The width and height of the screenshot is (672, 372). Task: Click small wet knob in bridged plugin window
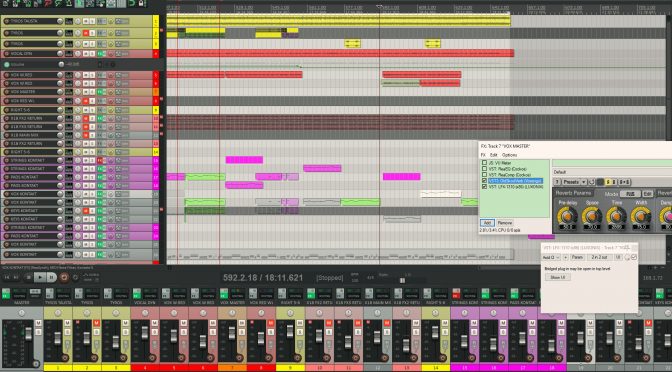pos(627,257)
